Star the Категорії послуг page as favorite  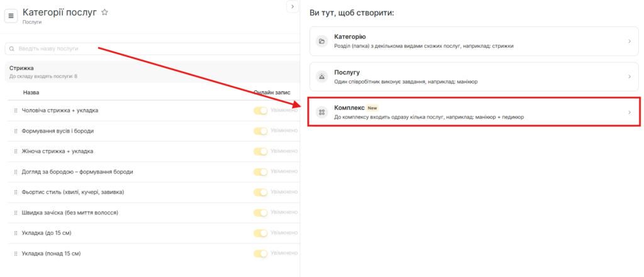[105, 12]
